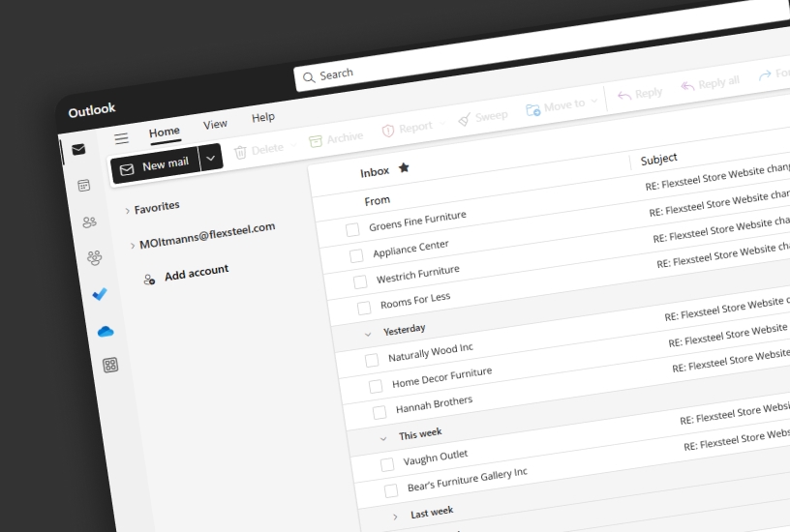Image resolution: width=790 pixels, height=532 pixels.
Task: Open the Delete dropdown arrow
Action: coord(293,145)
